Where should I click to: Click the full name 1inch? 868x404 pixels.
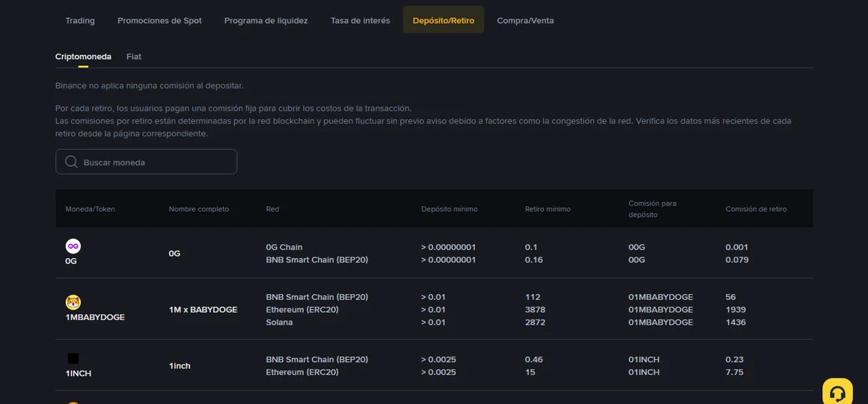(x=180, y=366)
